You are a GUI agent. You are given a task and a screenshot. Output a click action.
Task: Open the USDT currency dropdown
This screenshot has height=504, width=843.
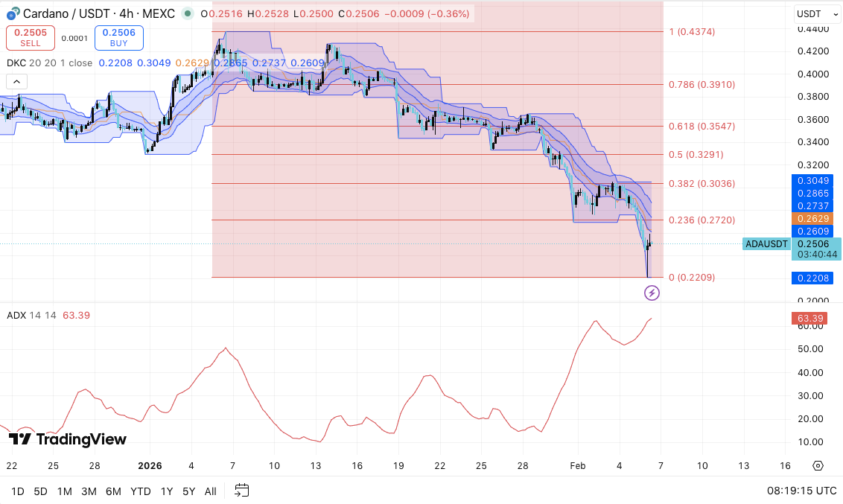817,14
